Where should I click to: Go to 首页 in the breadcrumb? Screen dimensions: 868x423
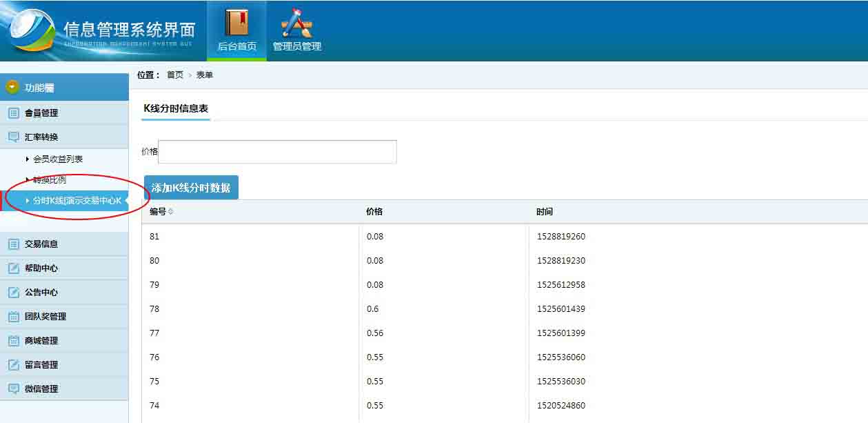(175, 75)
